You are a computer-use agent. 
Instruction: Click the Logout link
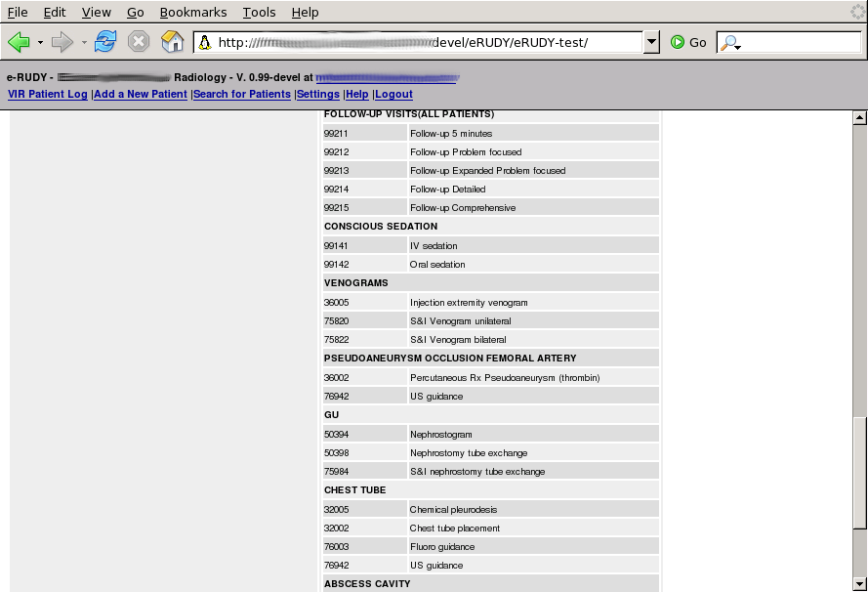point(393,94)
